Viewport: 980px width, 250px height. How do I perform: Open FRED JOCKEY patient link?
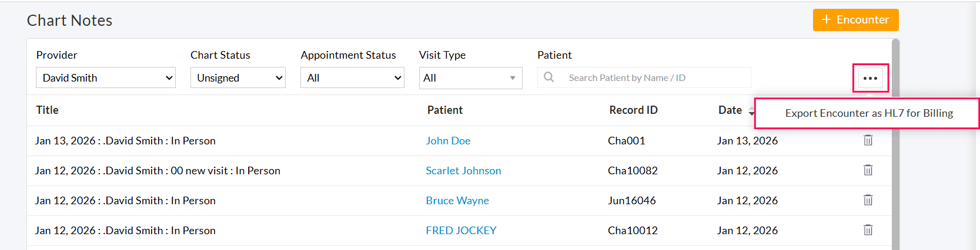(x=461, y=231)
